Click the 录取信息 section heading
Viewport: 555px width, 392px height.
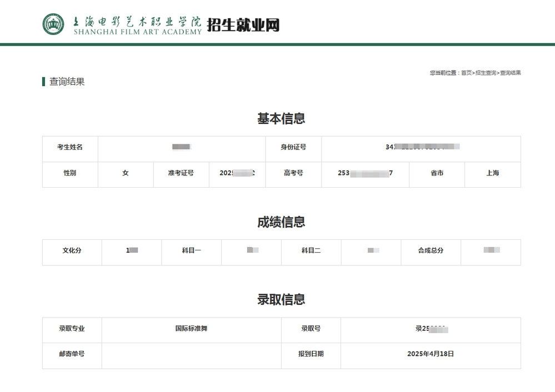tap(281, 299)
